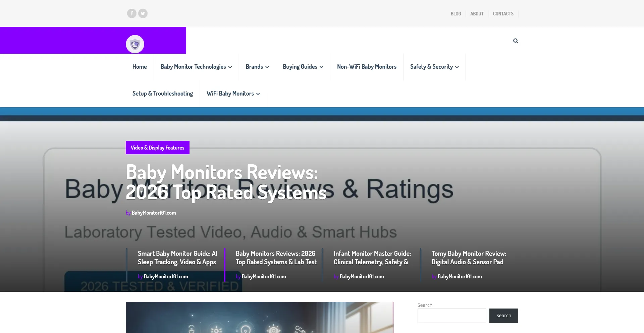
Task: Click the sidebar Search button
Action: click(x=503, y=316)
